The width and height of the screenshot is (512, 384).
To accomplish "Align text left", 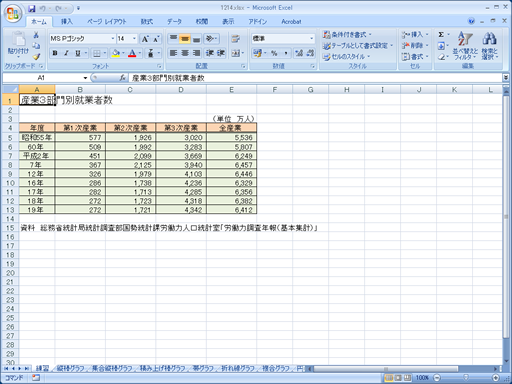I will coord(173,53).
